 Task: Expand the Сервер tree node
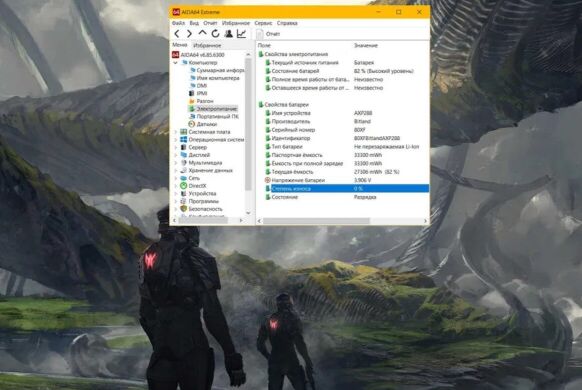coord(176,147)
